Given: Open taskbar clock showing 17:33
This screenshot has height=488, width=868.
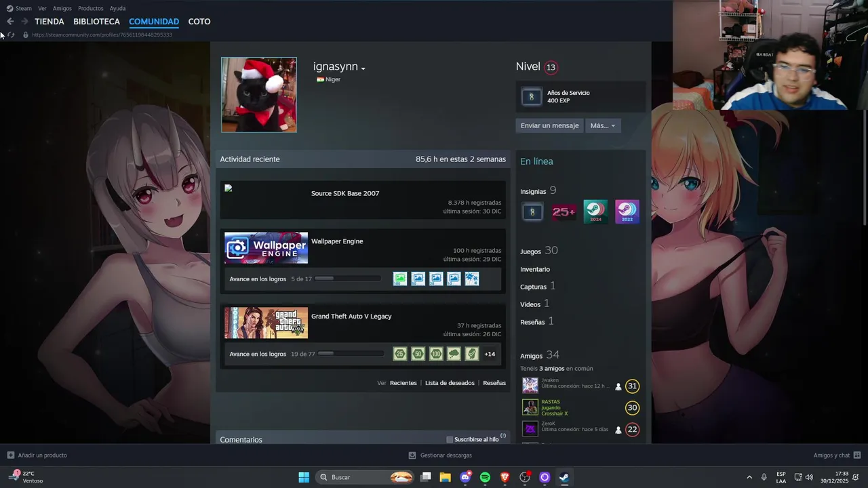Looking at the screenshot, I should pos(834,477).
